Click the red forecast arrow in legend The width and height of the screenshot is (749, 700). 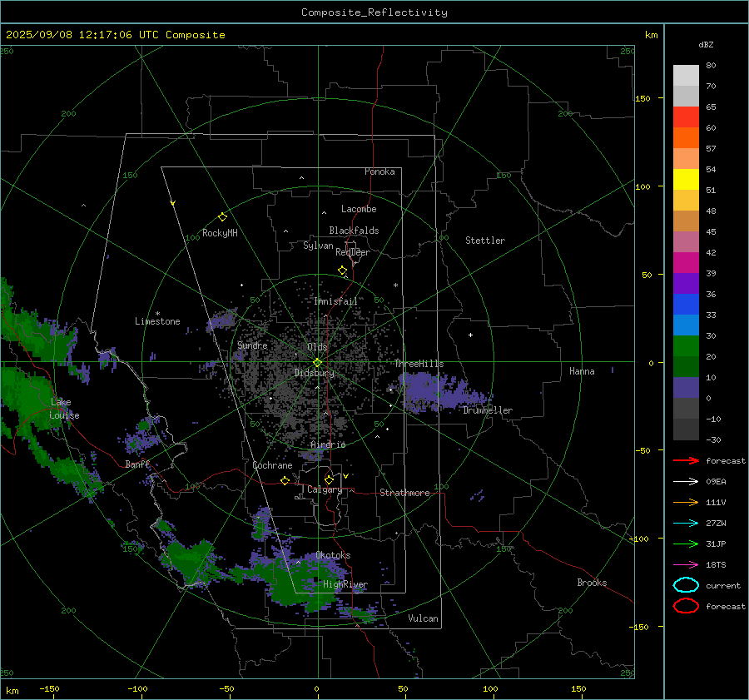coord(686,460)
